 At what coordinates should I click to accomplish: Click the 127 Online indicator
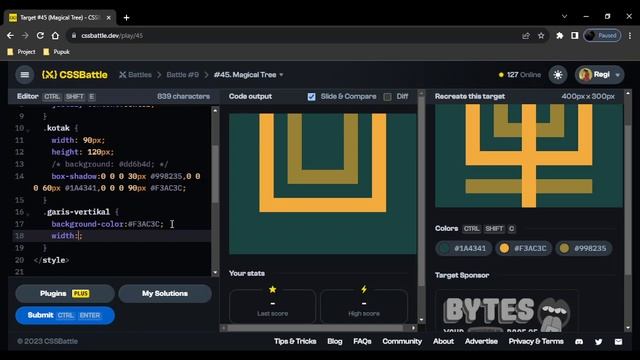coord(520,75)
